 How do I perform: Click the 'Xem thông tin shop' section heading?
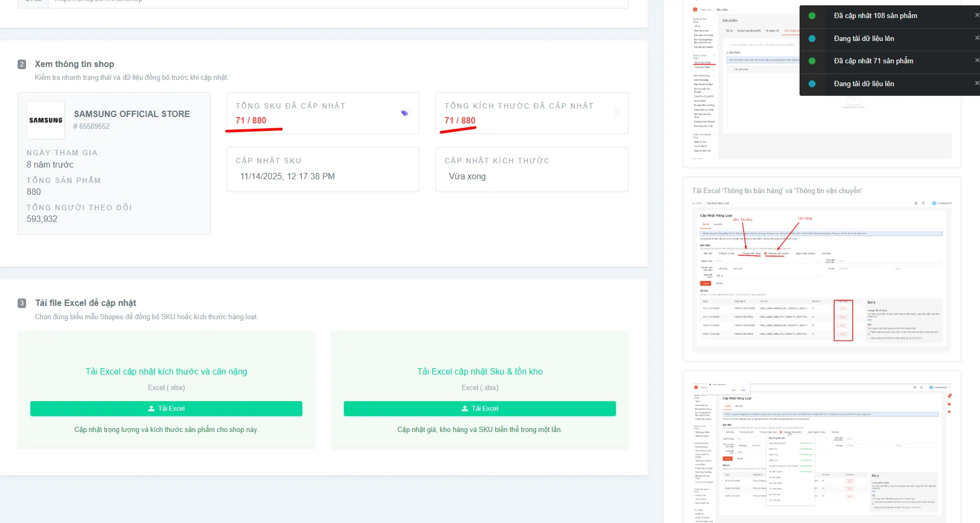click(x=75, y=64)
